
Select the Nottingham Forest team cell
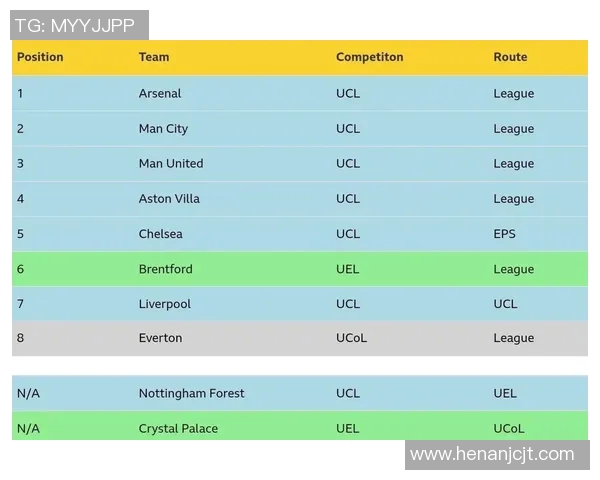(x=191, y=393)
